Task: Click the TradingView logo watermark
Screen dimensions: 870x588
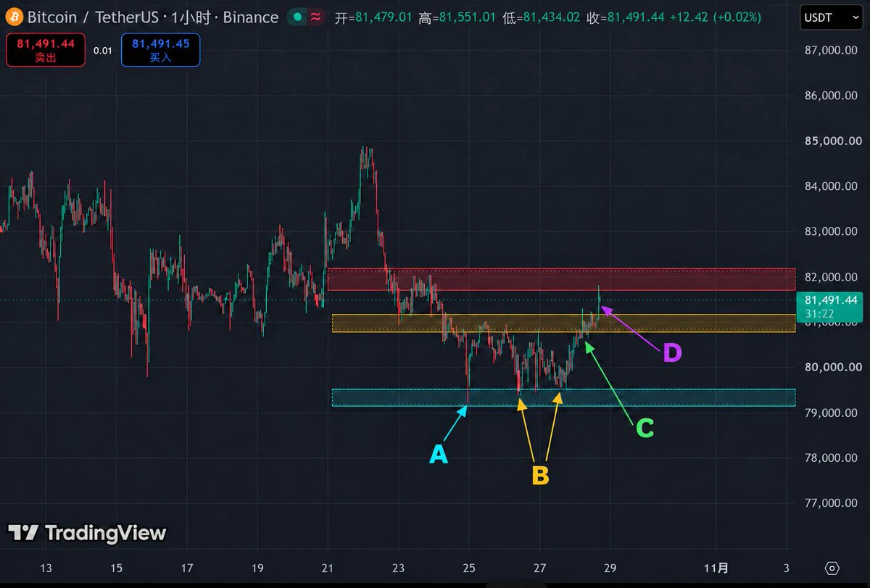Action: [x=87, y=534]
